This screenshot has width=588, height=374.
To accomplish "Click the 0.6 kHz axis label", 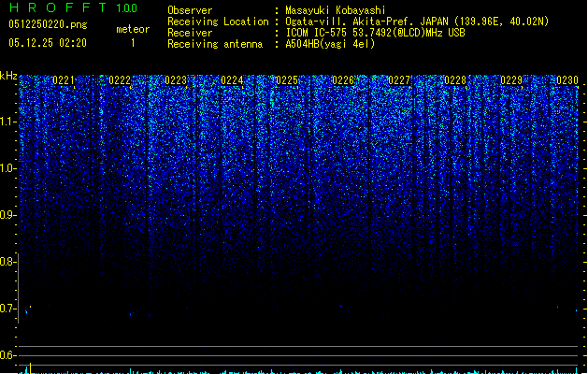I will point(7,355).
